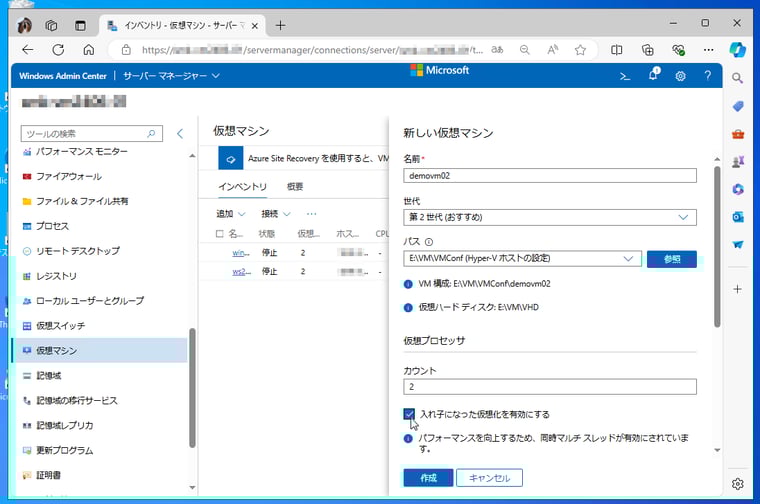Viewport: 760px width, 504px height.
Task: Open 接続 dropdown in toolbar
Action: [x=276, y=214]
